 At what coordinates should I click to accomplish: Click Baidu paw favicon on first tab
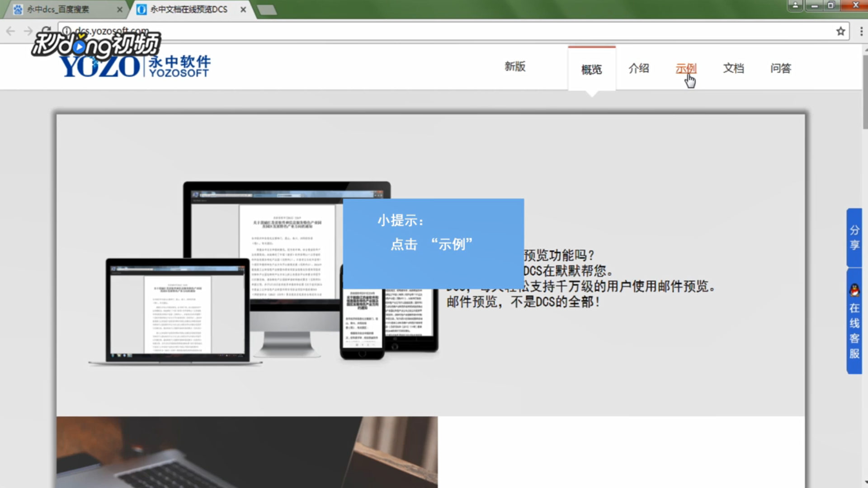[18, 9]
